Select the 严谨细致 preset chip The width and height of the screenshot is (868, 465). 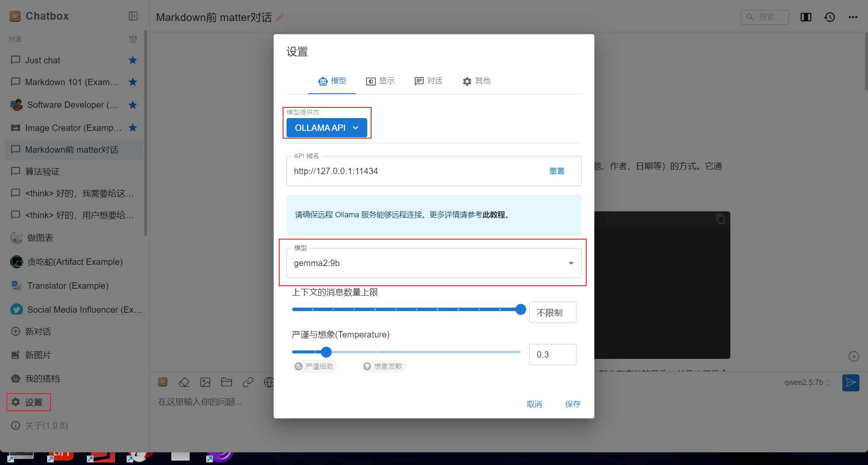[315, 367]
